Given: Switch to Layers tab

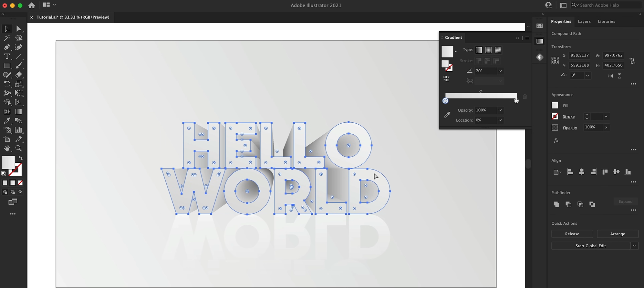Looking at the screenshot, I should [584, 21].
